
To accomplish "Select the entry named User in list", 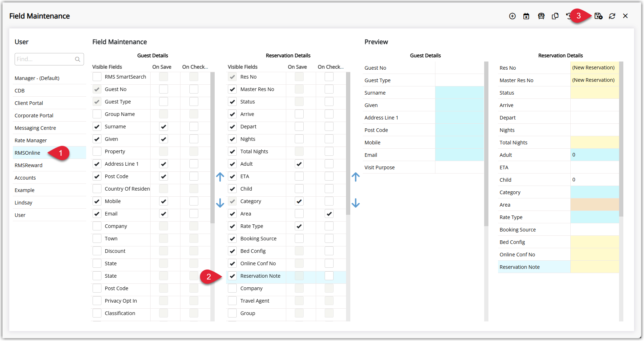I will coord(49,215).
